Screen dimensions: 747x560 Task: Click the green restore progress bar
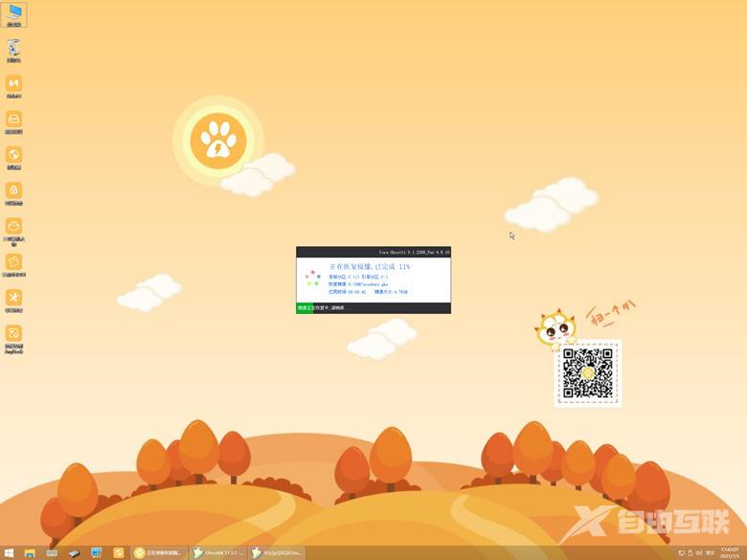click(305, 308)
